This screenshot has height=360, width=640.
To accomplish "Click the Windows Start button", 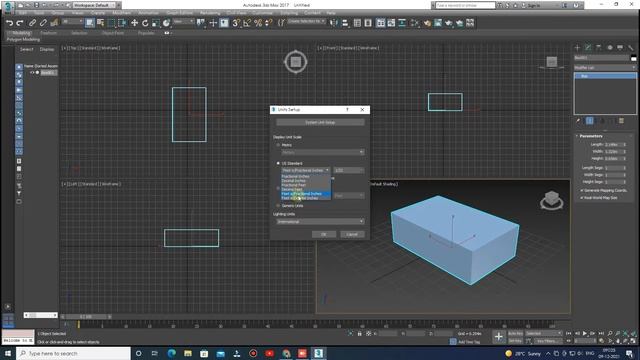I will point(7,353).
